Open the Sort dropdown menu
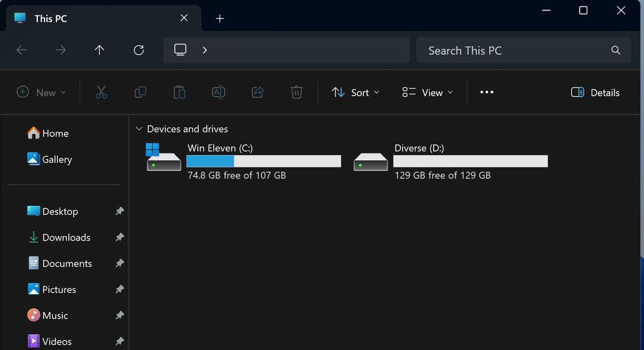 pos(355,92)
